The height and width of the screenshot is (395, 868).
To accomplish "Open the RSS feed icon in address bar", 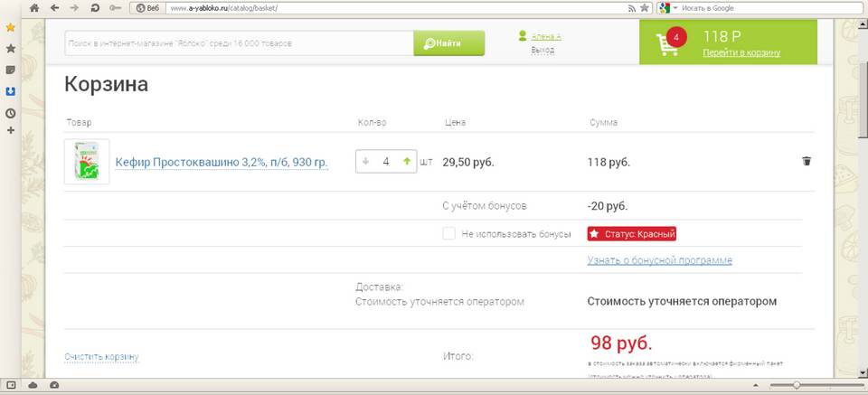I will click(632, 8).
